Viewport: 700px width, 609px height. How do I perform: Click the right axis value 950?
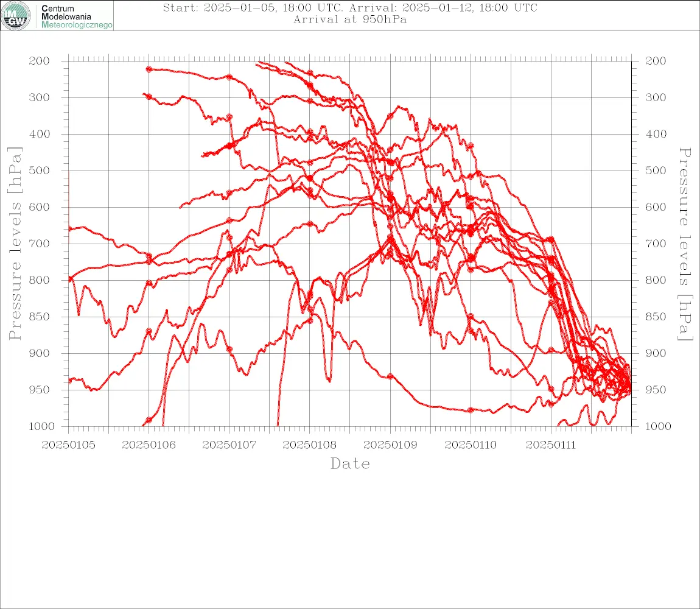point(656,390)
